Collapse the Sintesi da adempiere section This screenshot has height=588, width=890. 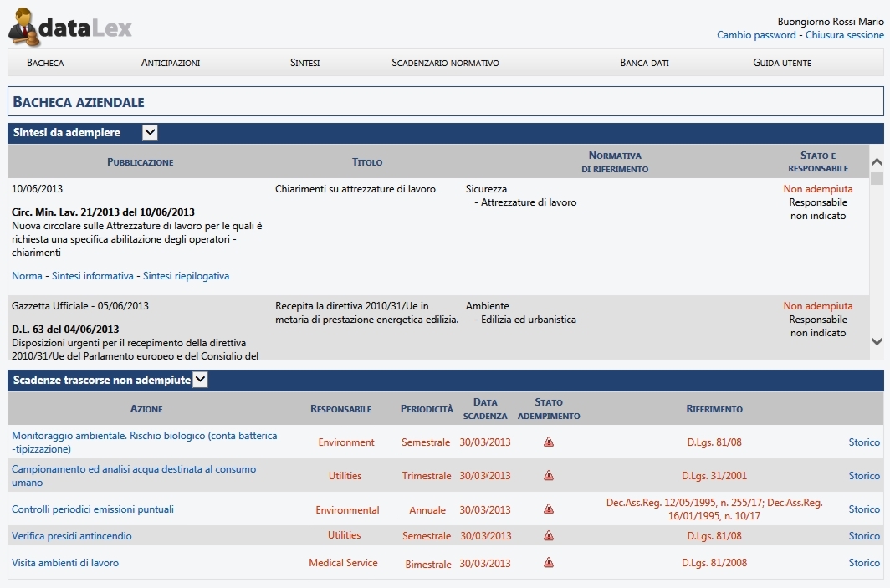(150, 132)
